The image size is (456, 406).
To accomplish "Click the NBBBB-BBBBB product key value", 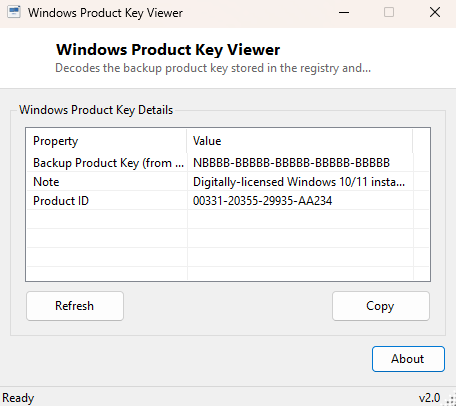I will pos(291,163).
